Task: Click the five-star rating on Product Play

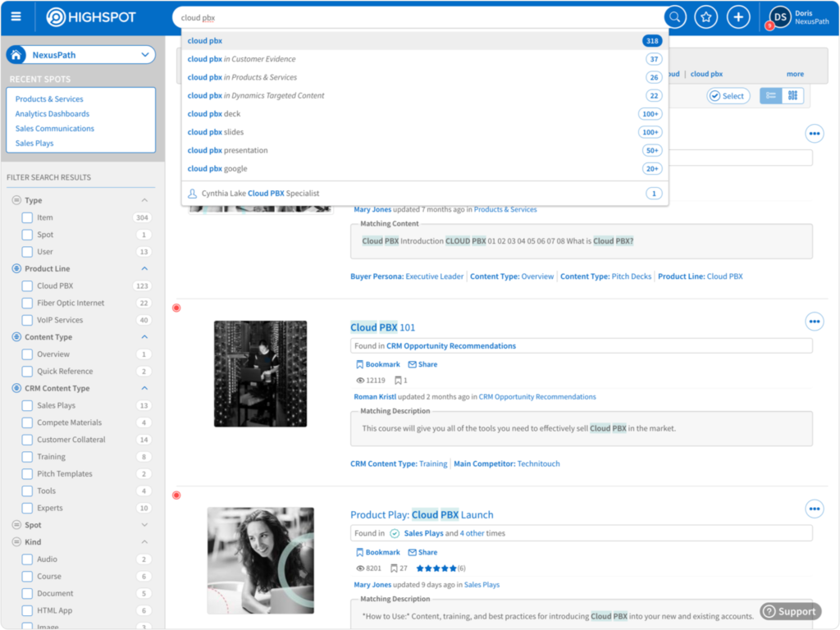Action: (436, 568)
